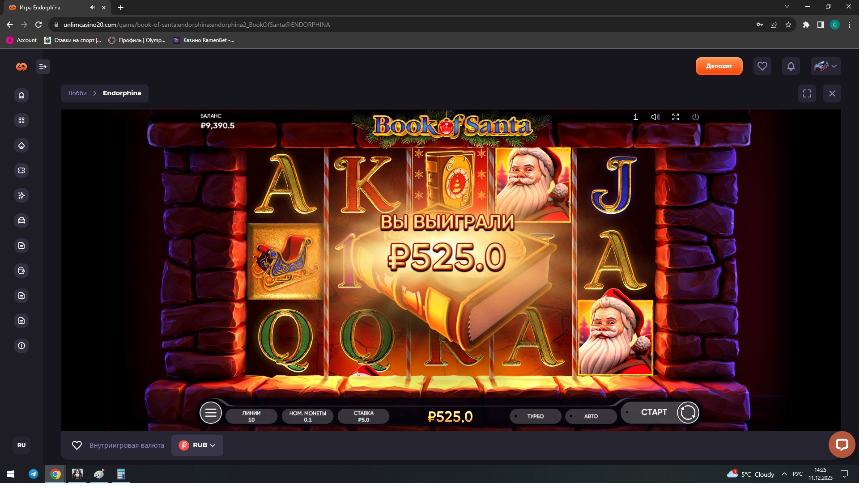Screen dimensions: 868x491
Task: Expand the user profile avatar menu
Action: coord(825,66)
